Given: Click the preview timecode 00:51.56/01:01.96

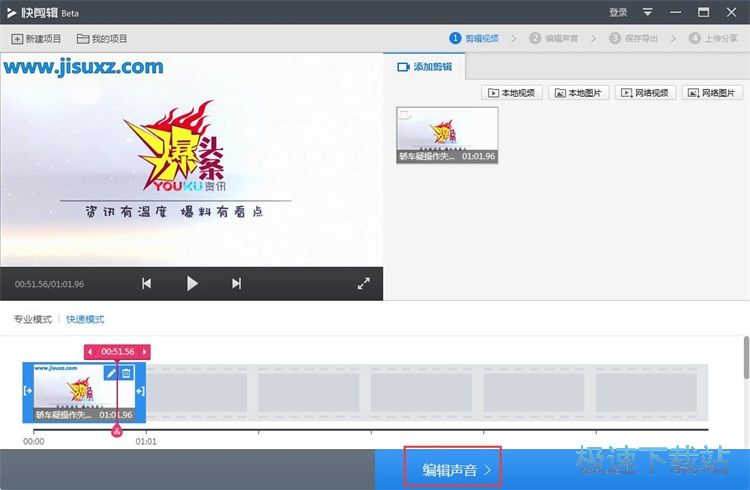Looking at the screenshot, I should (x=49, y=284).
